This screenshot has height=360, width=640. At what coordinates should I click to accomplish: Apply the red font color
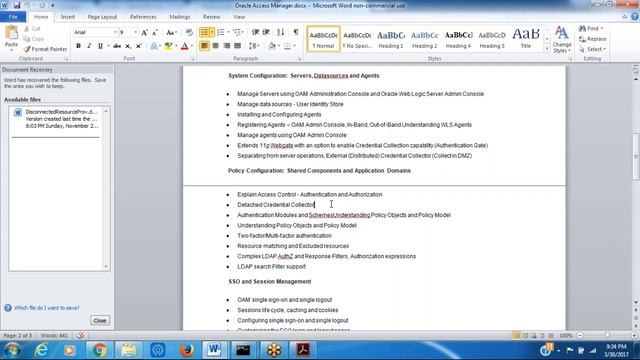tap(184, 46)
